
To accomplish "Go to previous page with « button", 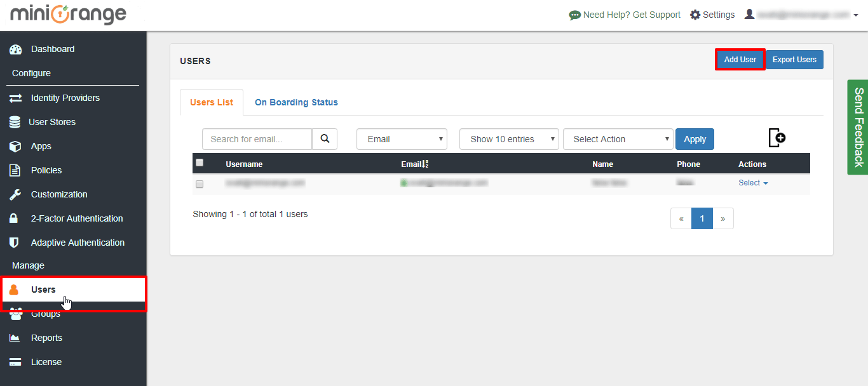I will point(681,218).
